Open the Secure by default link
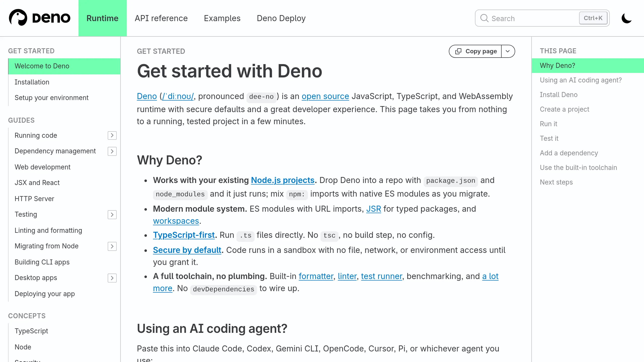Viewport: 644px width, 362px height. [x=187, y=250]
